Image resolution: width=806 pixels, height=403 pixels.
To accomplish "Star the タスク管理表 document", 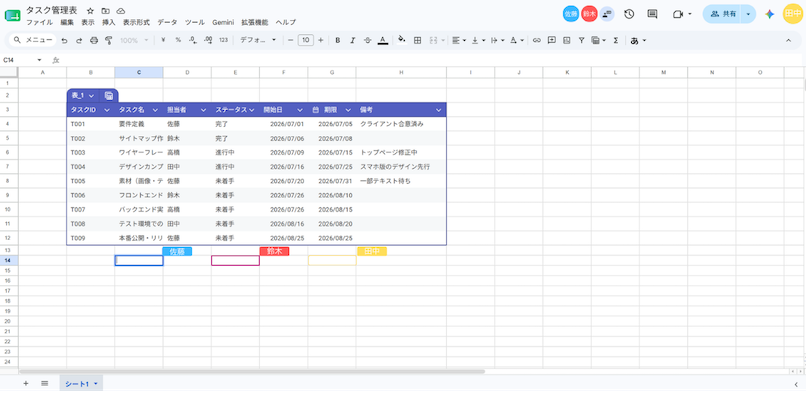I will click(90, 11).
